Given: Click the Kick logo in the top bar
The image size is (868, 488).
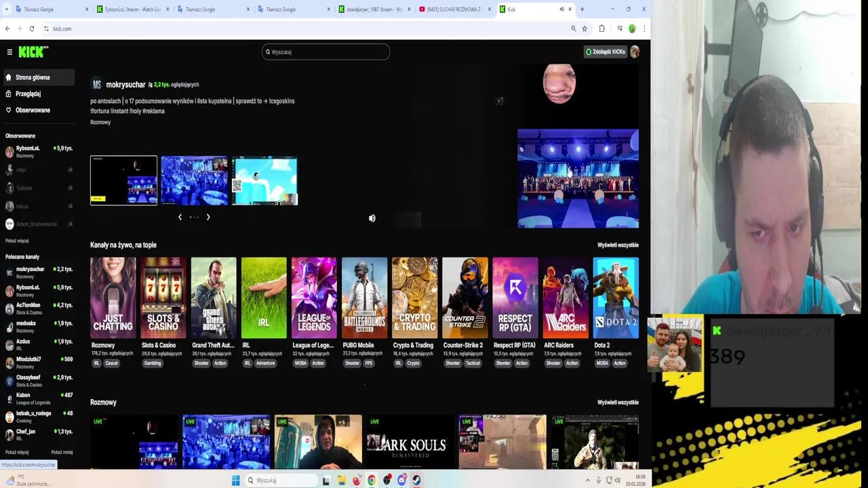Looking at the screenshot, I should pyautogui.click(x=32, y=52).
